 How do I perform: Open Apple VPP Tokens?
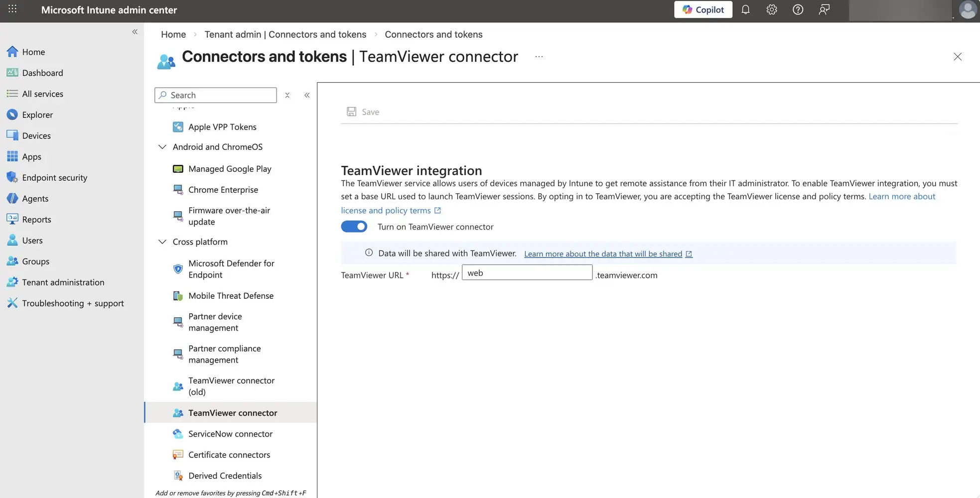pos(222,127)
